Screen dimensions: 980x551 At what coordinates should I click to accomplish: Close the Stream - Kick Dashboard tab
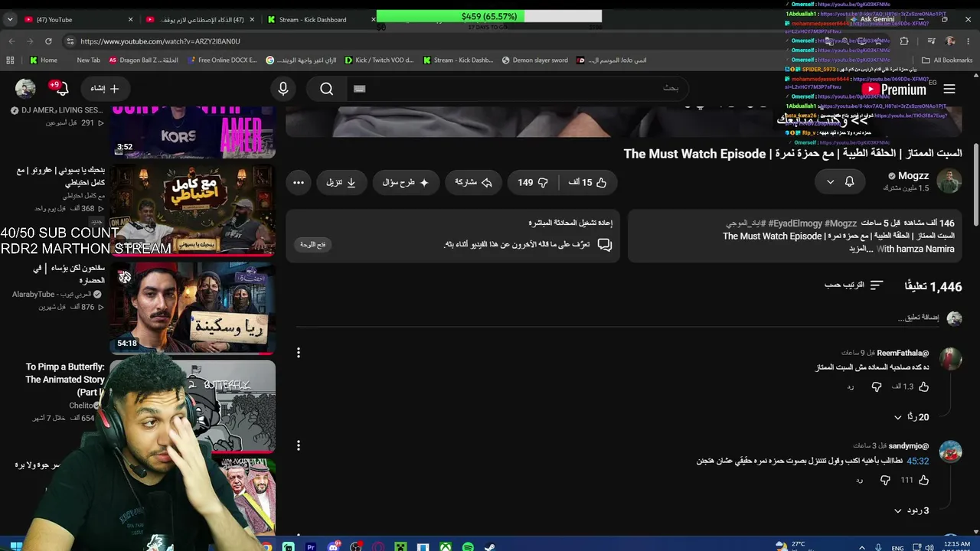coord(374,19)
